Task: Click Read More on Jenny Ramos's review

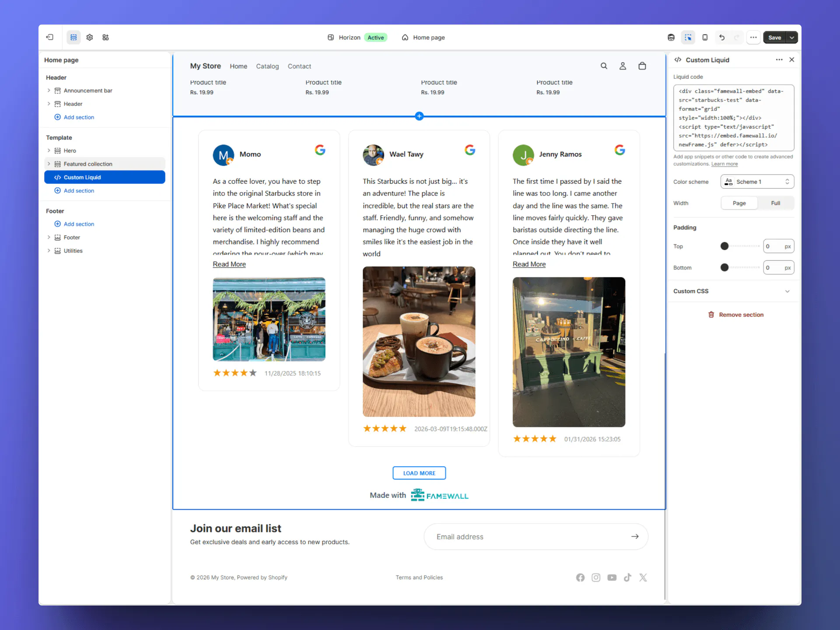Action: point(529,264)
